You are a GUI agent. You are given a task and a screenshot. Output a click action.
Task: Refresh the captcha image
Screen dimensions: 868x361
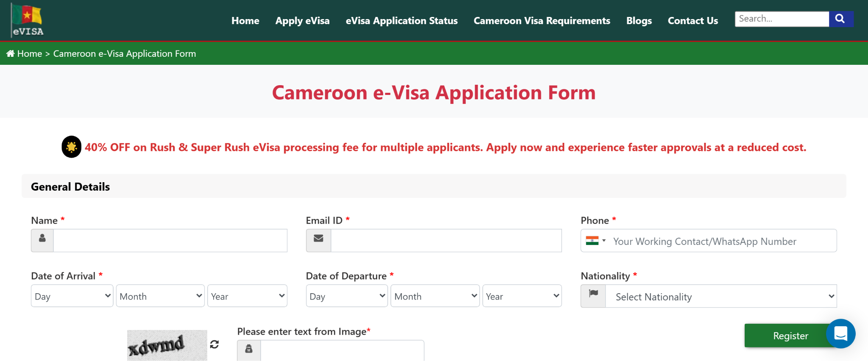pyautogui.click(x=214, y=344)
